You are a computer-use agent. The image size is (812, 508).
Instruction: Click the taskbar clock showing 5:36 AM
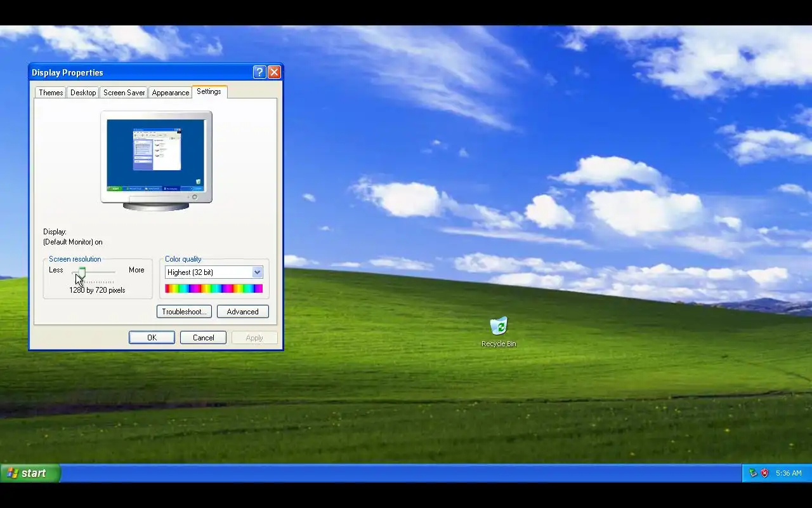coord(789,473)
